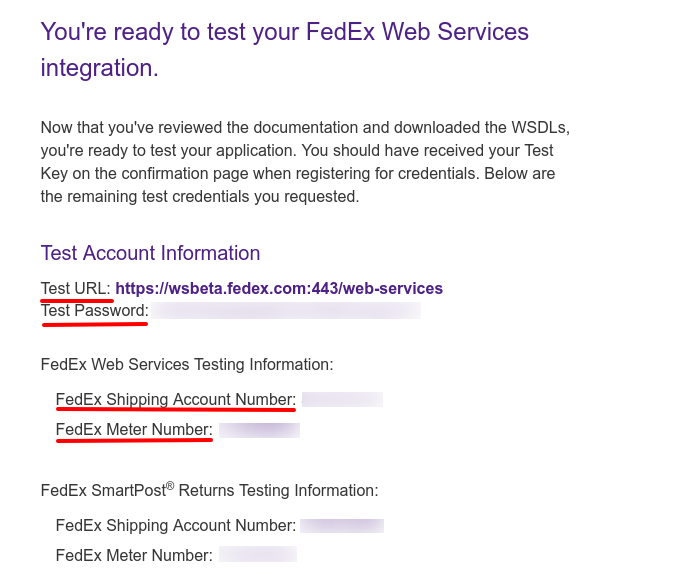Click the "Test Account Information" heading

pos(150,253)
